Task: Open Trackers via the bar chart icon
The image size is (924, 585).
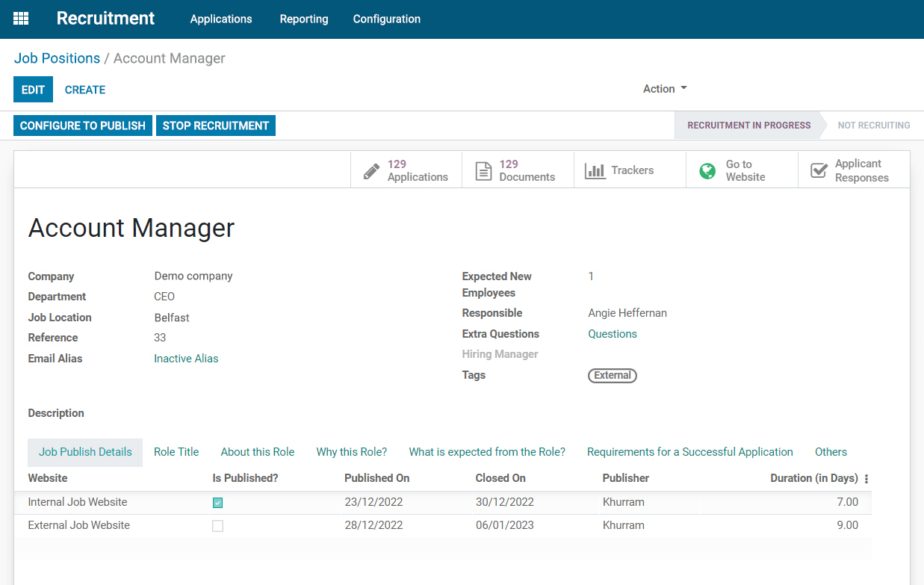Action: pos(629,170)
